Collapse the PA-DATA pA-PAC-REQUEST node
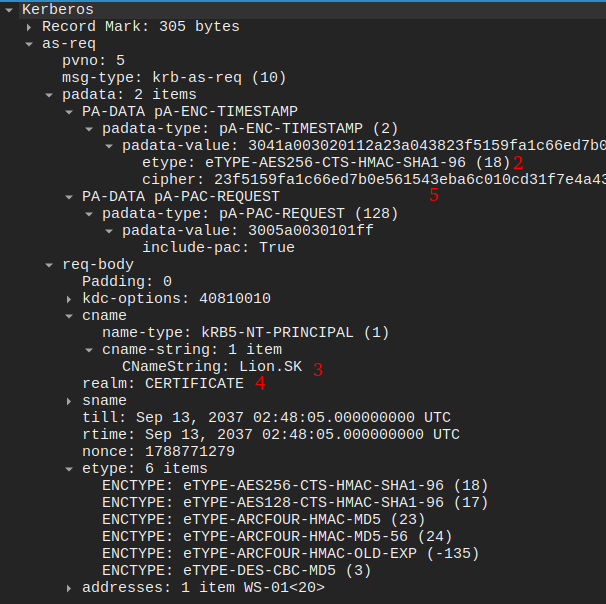The image size is (606, 604). [x=69, y=196]
